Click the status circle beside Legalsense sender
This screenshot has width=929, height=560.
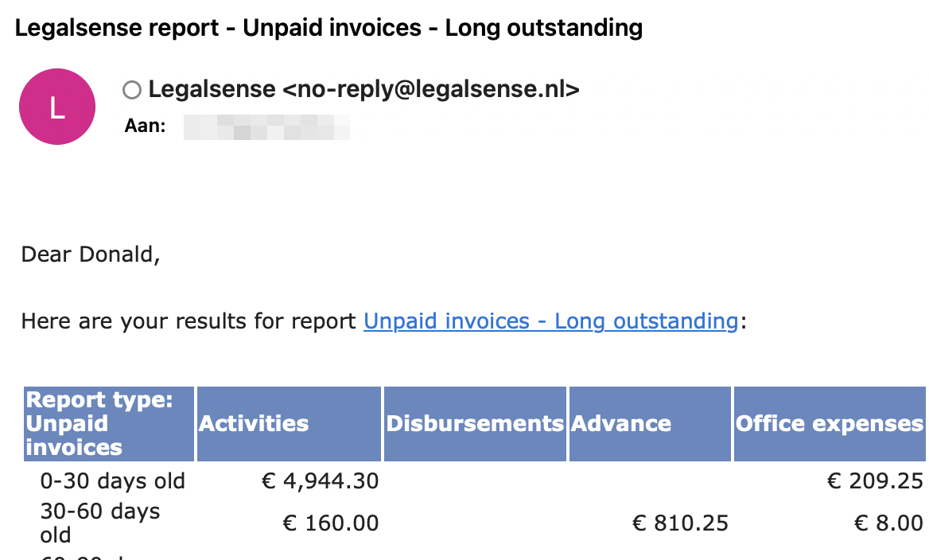coord(132,91)
